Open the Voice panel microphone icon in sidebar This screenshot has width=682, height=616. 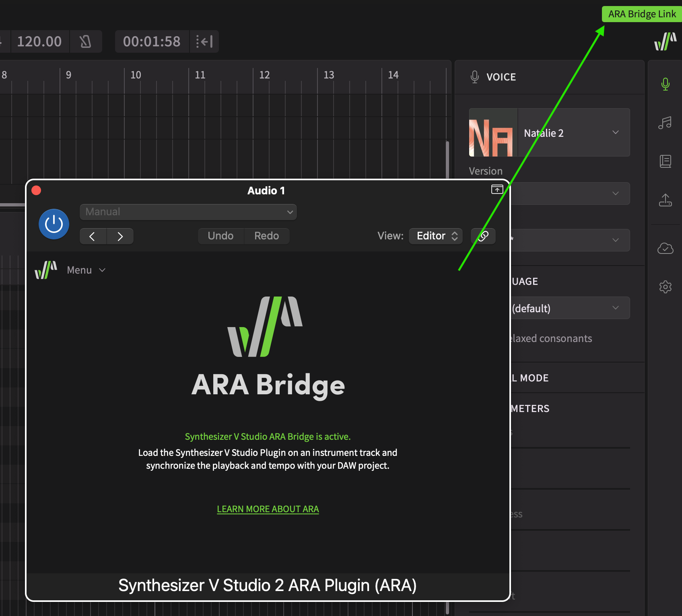[666, 84]
